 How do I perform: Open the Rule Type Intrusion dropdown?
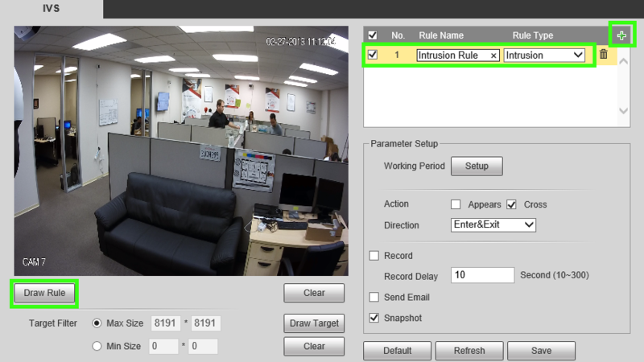(544, 55)
